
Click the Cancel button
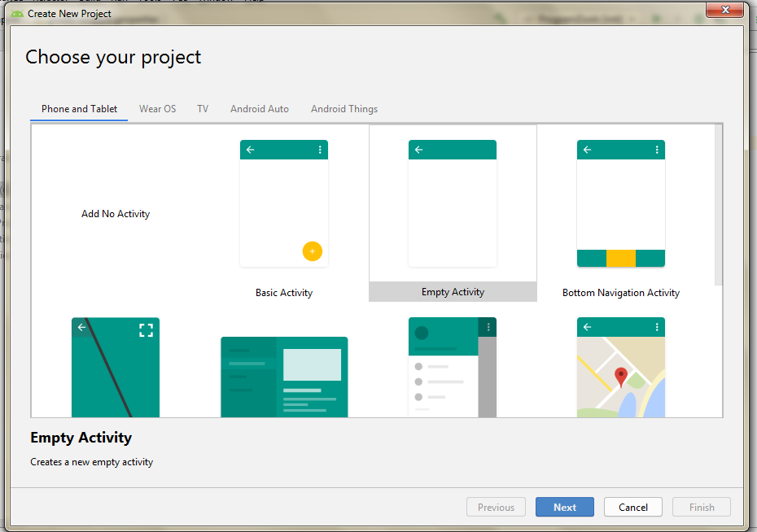coord(633,507)
